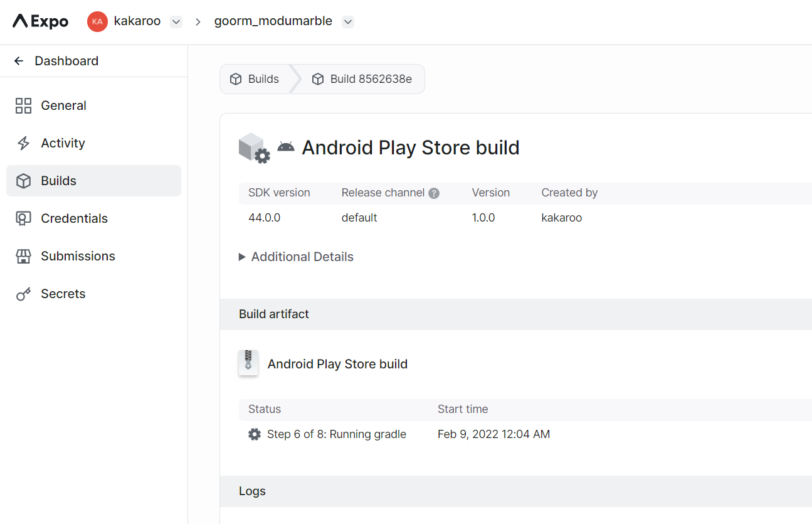This screenshot has width=812, height=524.
Task: Open the Secrets section
Action: pos(93,294)
